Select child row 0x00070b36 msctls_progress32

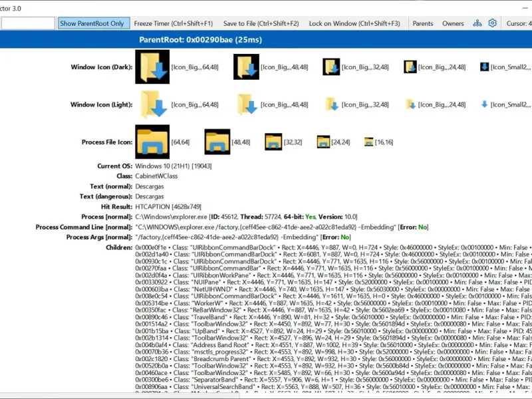[x=334, y=352]
